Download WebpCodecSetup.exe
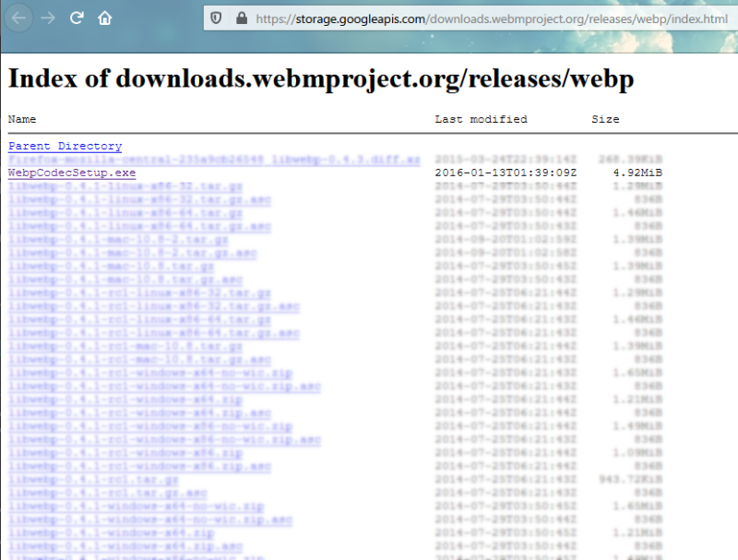Screen dimensions: 738x560 coord(71,173)
